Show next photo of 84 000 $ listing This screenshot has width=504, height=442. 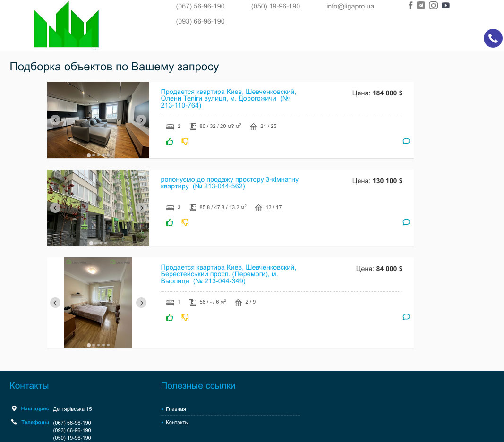(x=141, y=303)
